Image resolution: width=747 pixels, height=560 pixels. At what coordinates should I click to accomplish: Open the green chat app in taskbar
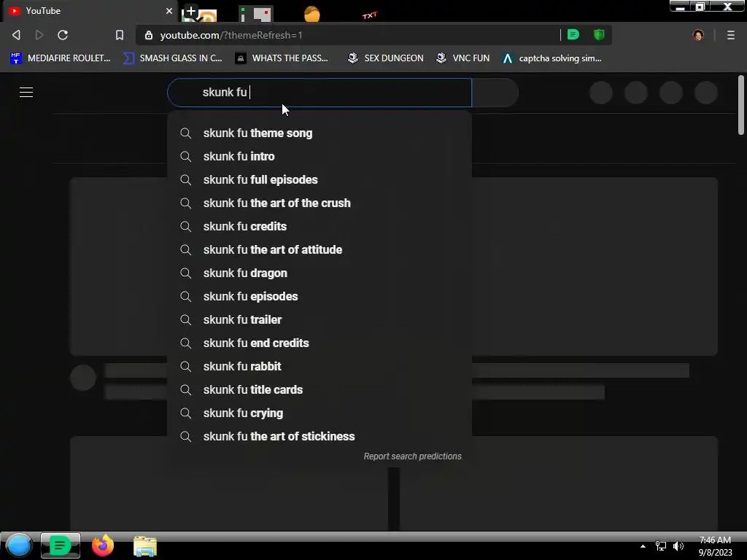click(x=60, y=545)
